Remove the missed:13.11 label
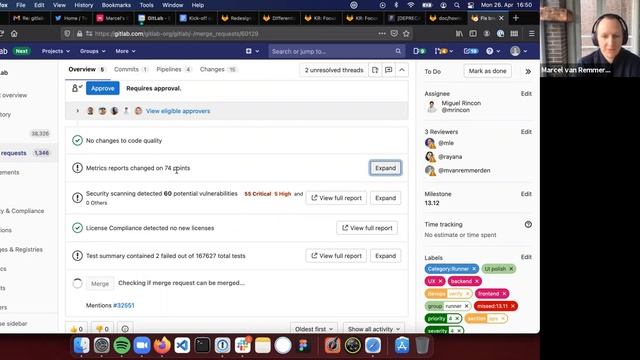This screenshot has width=640, height=360. click(513, 306)
